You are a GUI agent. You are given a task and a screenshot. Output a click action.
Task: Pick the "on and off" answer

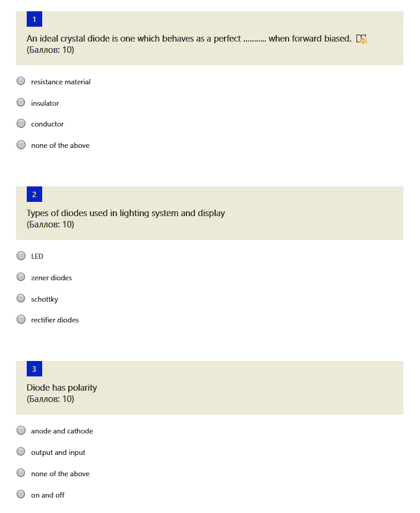pyautogui.click(x=21, y=495)
